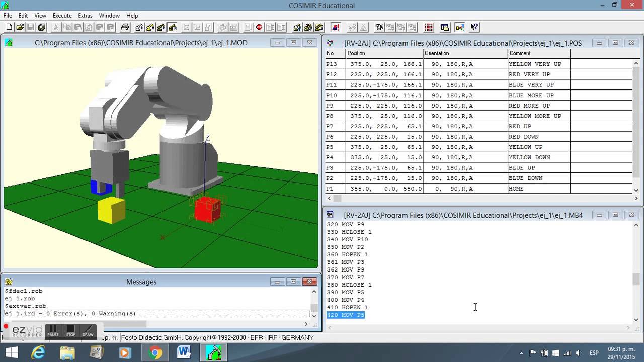Image resolution: width=644 pixels, height=362 pixels.
Task: Click the New file icon
Action: click(x=9, y=27)
